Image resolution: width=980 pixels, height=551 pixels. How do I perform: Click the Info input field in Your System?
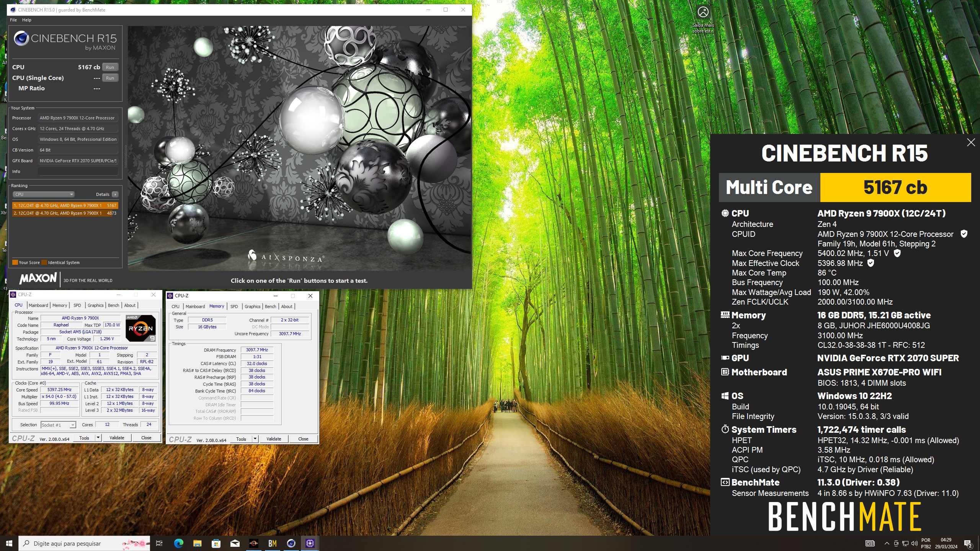pyautogui.click(x=78, y=171)
